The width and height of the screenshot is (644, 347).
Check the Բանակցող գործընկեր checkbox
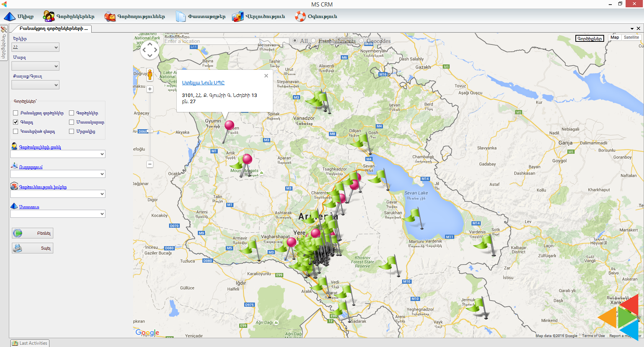pos(16,113)
